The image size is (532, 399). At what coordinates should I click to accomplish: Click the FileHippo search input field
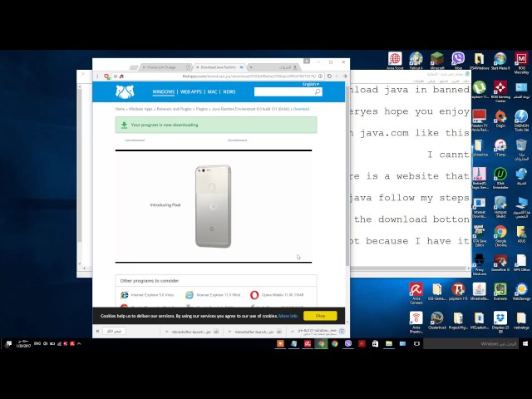284,91
